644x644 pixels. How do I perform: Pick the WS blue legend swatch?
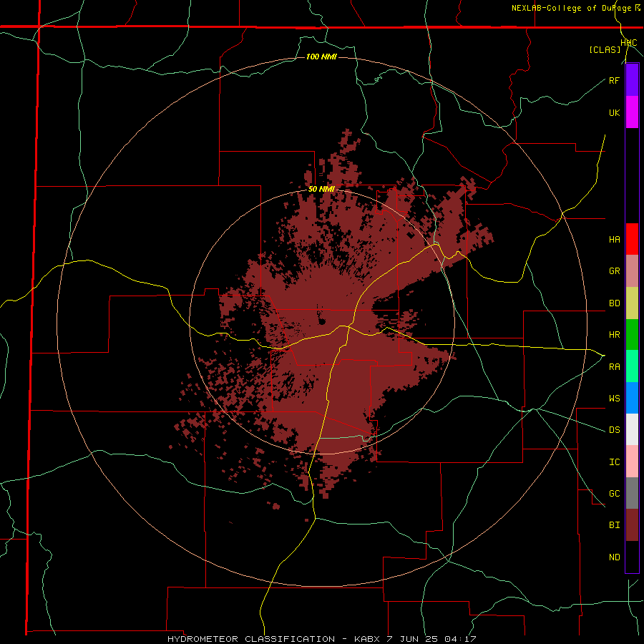pos(632,398)
